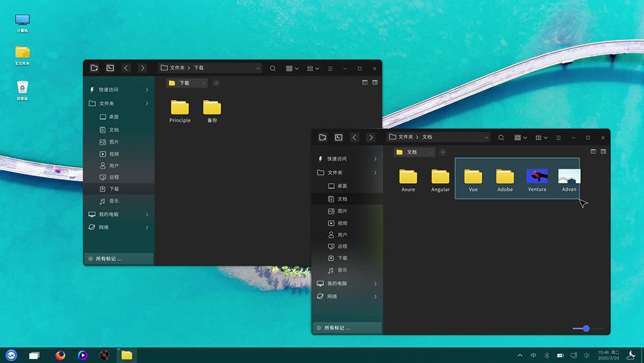
Task: Adjust the icon zoom slider in 文档 window
Action: point(586,329)
